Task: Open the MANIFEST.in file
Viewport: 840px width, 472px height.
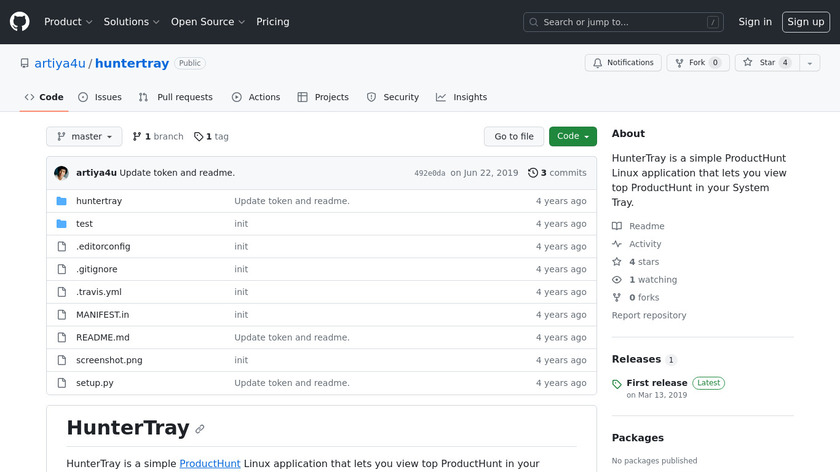Action: [102, 314]
